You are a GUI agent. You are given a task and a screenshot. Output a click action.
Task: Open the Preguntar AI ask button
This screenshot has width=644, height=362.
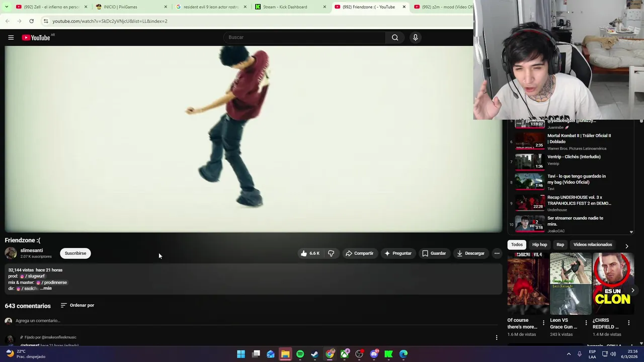[x=397, y=253]
